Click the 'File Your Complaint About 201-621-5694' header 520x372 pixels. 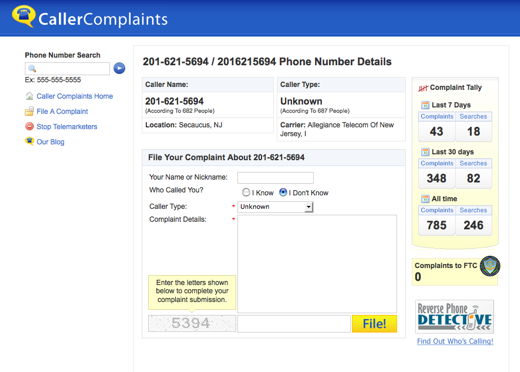point(226,157)
